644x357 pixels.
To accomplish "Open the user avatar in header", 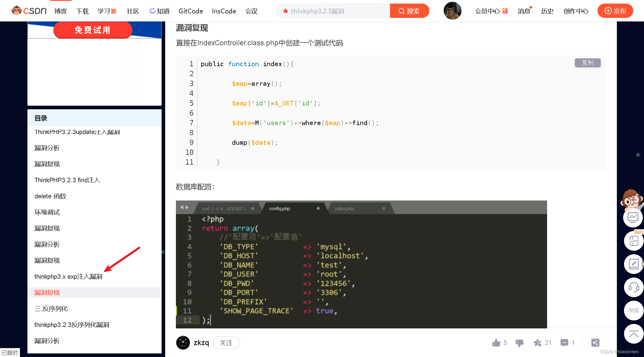I will 452,11.
